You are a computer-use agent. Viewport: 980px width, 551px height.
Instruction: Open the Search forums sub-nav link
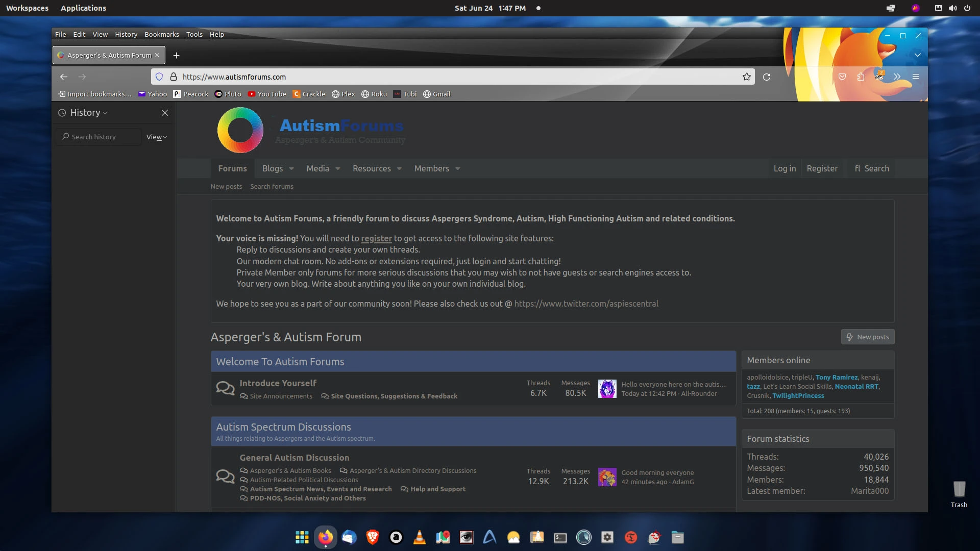point(272,187)
